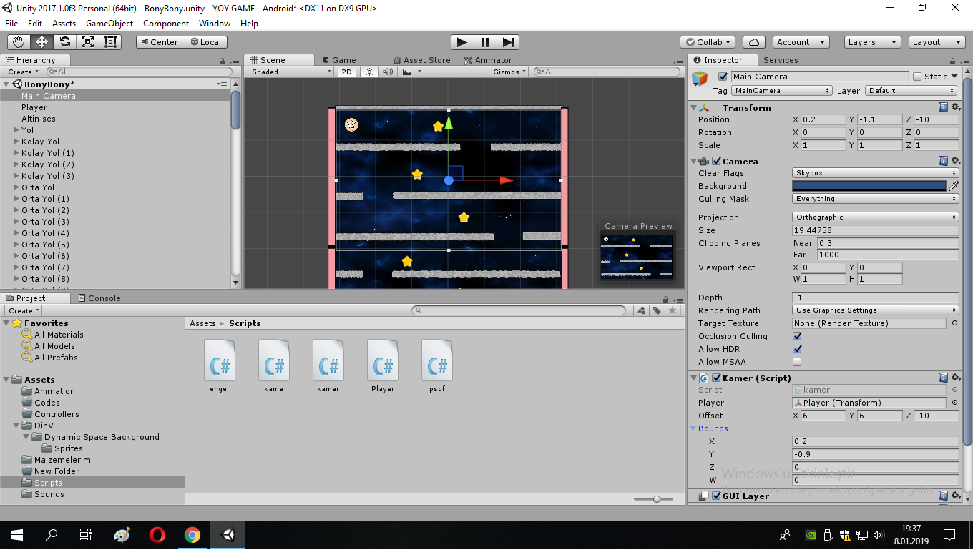Open the cloud services button
Viewport: 973px width, 560px height.
click(754, 42)
